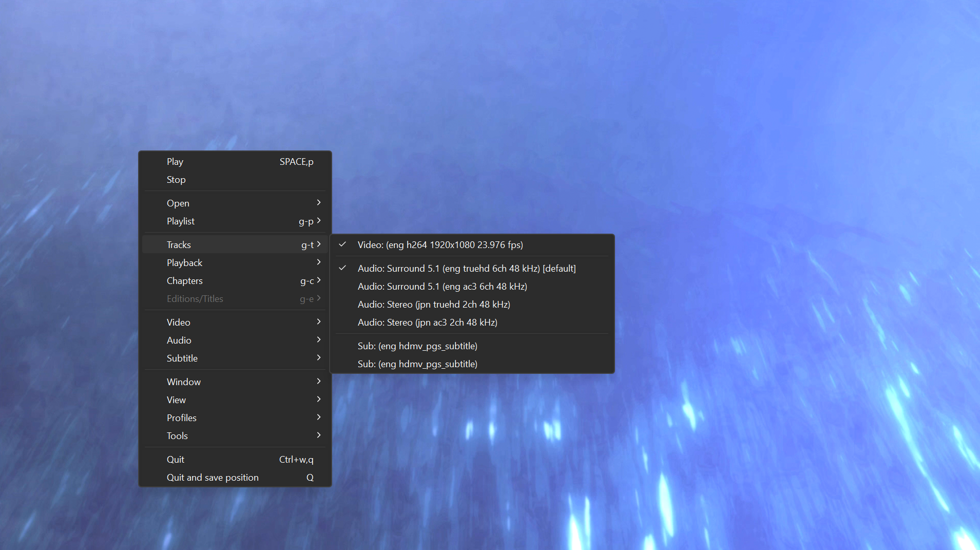Open the Window submenu
Image resolution: width=980 pixels, height=550 pixels.
(x=235, y=382)
